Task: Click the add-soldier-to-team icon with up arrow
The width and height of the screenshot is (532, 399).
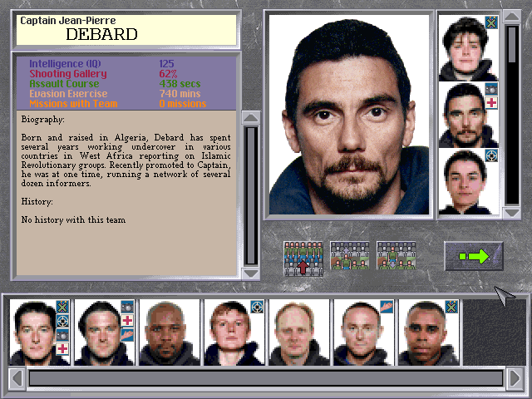Action: 349,255
